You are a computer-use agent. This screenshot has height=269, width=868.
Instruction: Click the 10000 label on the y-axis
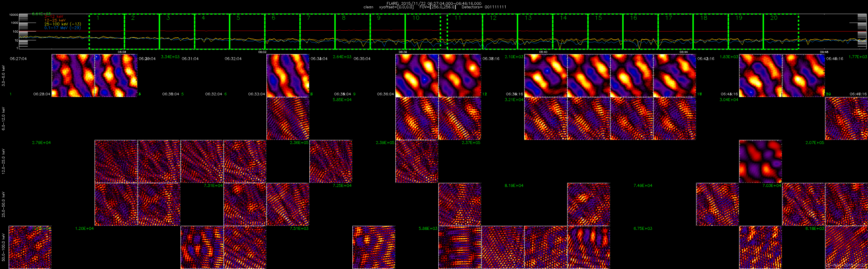click(14, 15)
